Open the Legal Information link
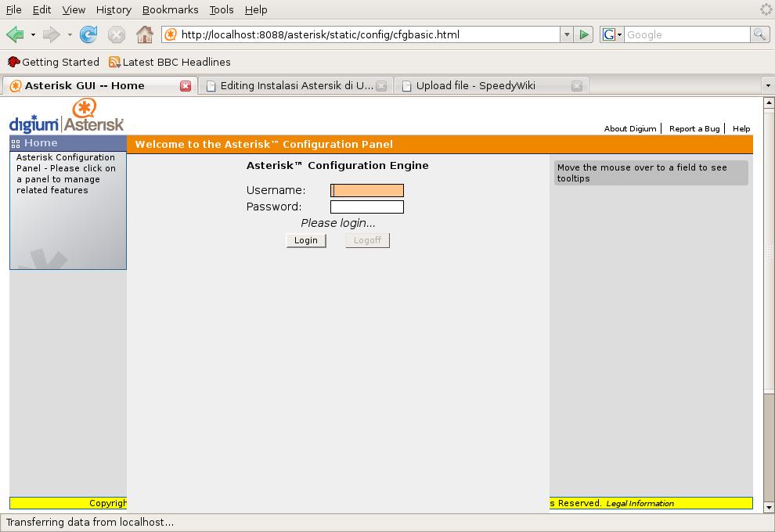Viewport: 775px width, 532px height. (x=640, y=503)
